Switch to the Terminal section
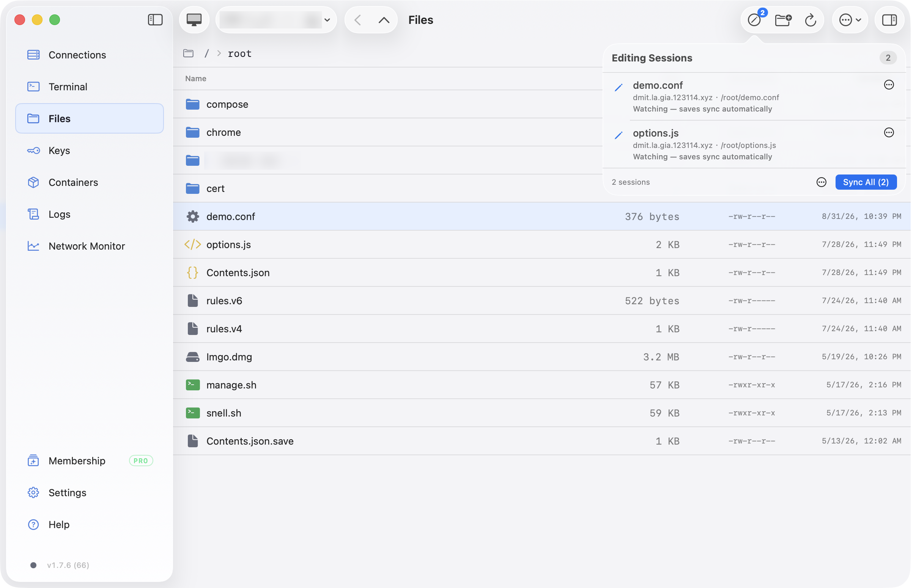916x588 pixels. 89,86
